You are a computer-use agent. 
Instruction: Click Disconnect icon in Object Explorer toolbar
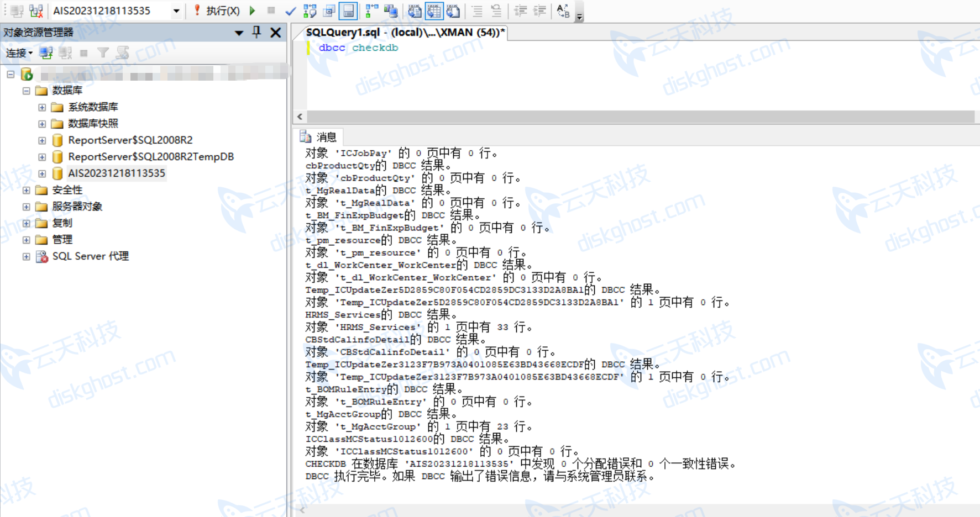(65, 53)
